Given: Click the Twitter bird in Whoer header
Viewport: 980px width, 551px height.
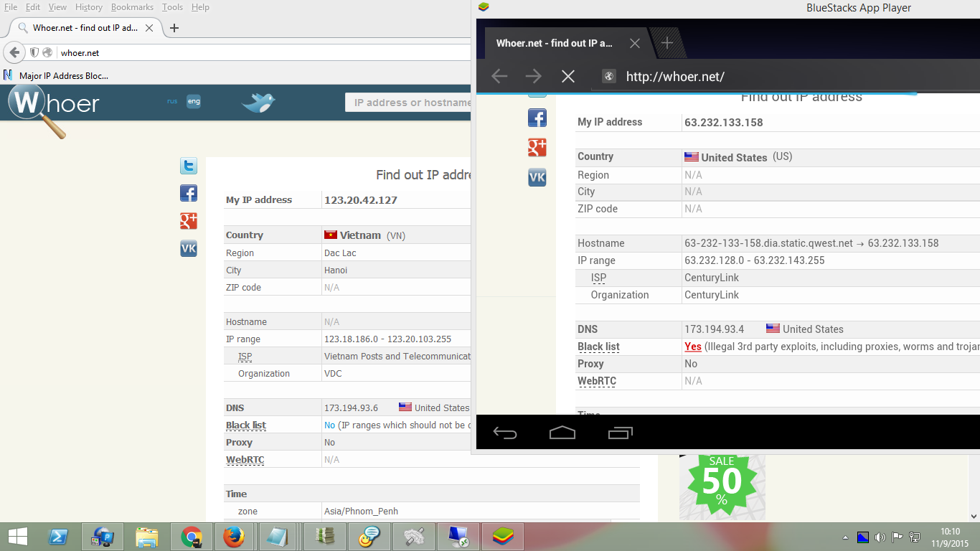Looking at the screenshot, I should coord(258,102).
